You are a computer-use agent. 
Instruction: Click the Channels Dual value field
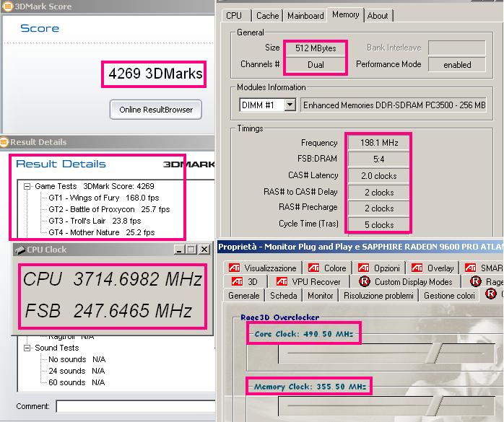(x=316, y=65)
